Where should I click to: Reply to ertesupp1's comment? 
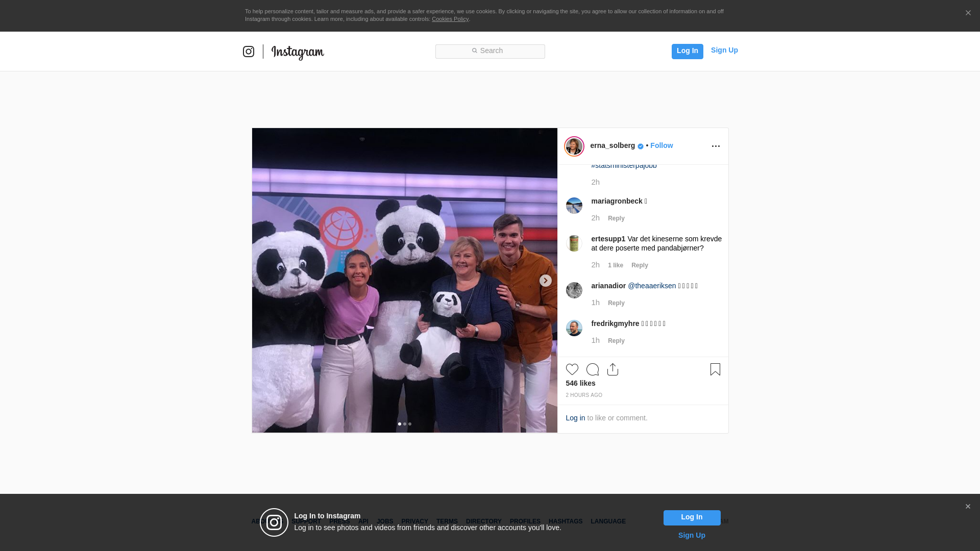[x=640, y=265]
